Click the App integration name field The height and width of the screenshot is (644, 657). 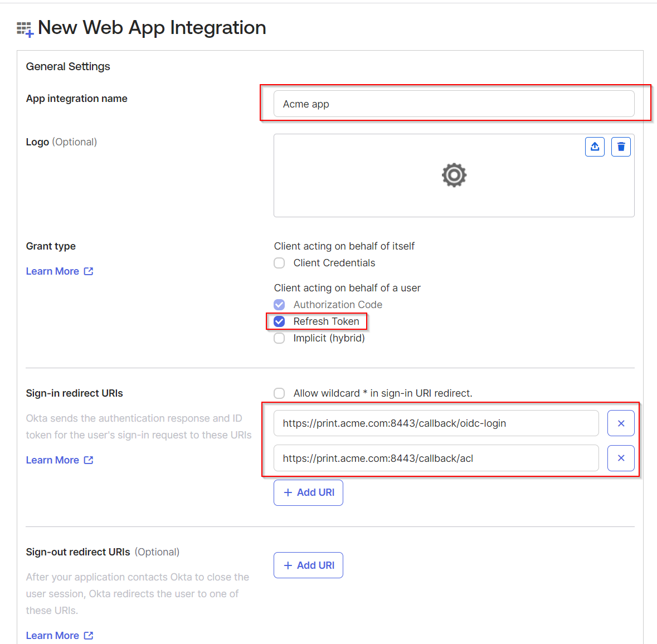(454, 104)
